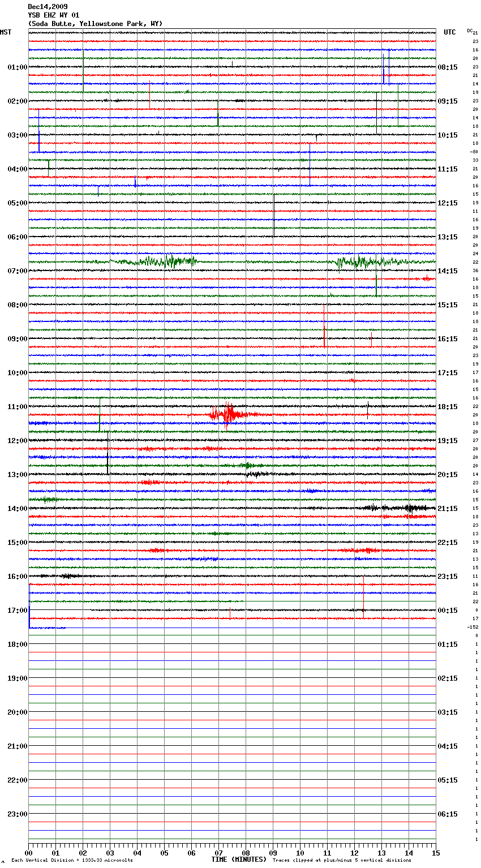Select the 16:00 MST time label
This screenshot has height=868, width=481.
click(18, 577)
